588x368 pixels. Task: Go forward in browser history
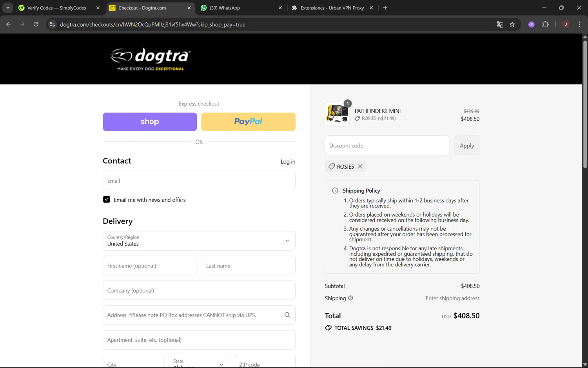pyautogui.click(x=22, y=24)
